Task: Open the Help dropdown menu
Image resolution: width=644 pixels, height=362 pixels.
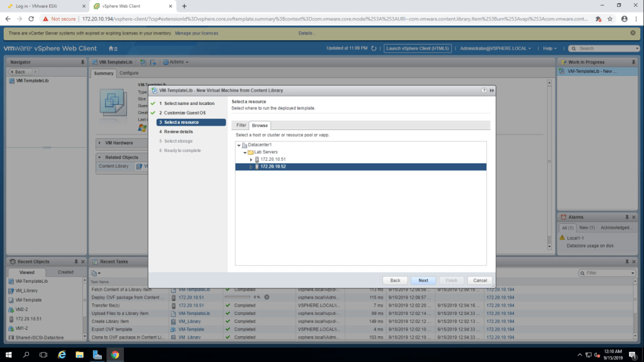Action: pyautogui.click(x=550, y=48)
